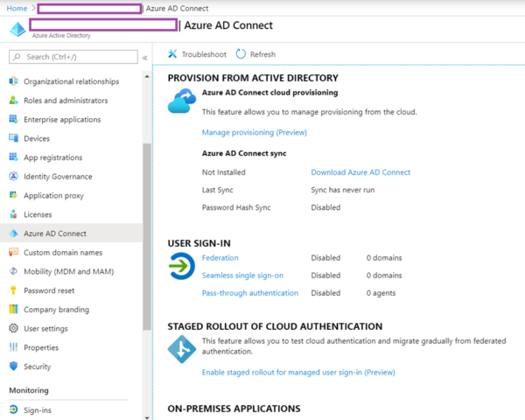Click the User Sign-In arrow icon
This screenshot has height=420, width=525.
[181, 266]
